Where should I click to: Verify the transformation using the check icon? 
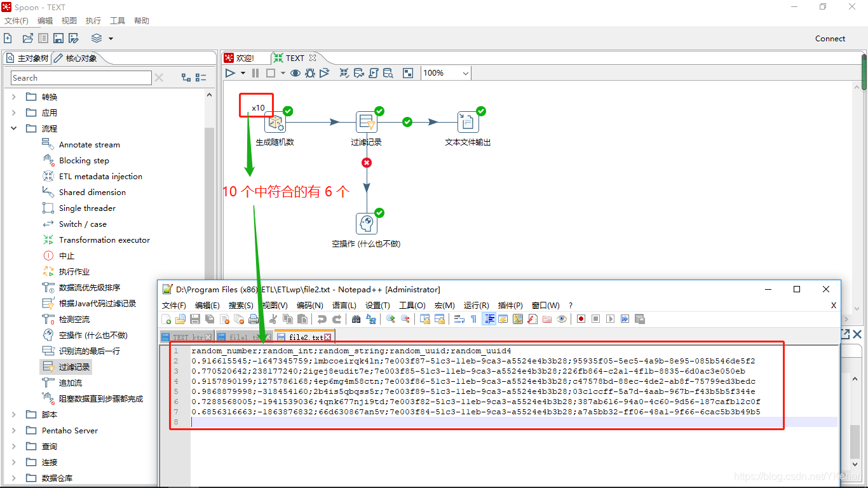pos(344,73)
